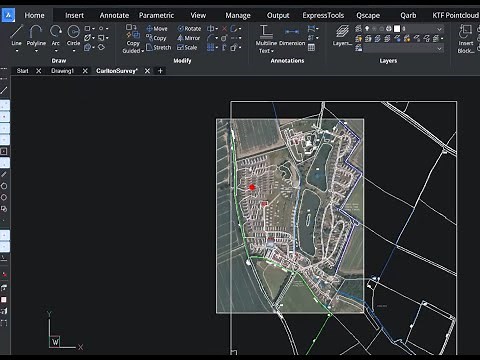480x360 pixels.
Task: Click the Fillet curve icon in Modify panel
Action: coord(210,38)
